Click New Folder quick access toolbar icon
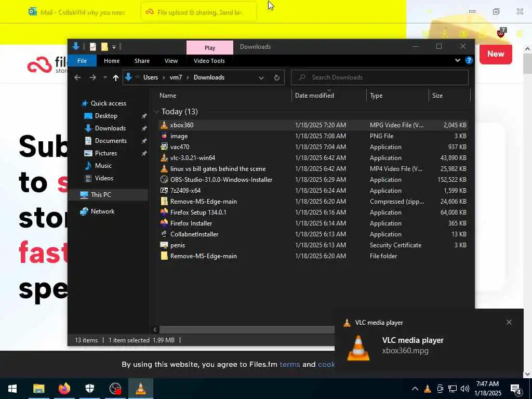Viewport: 532px width, 399px height. (x=104, y=46)
